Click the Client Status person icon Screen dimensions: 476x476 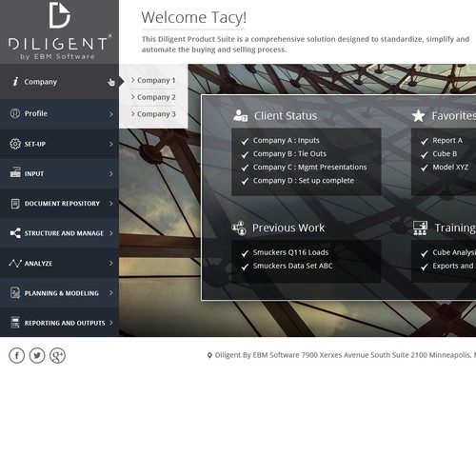[x=240, y=115]
